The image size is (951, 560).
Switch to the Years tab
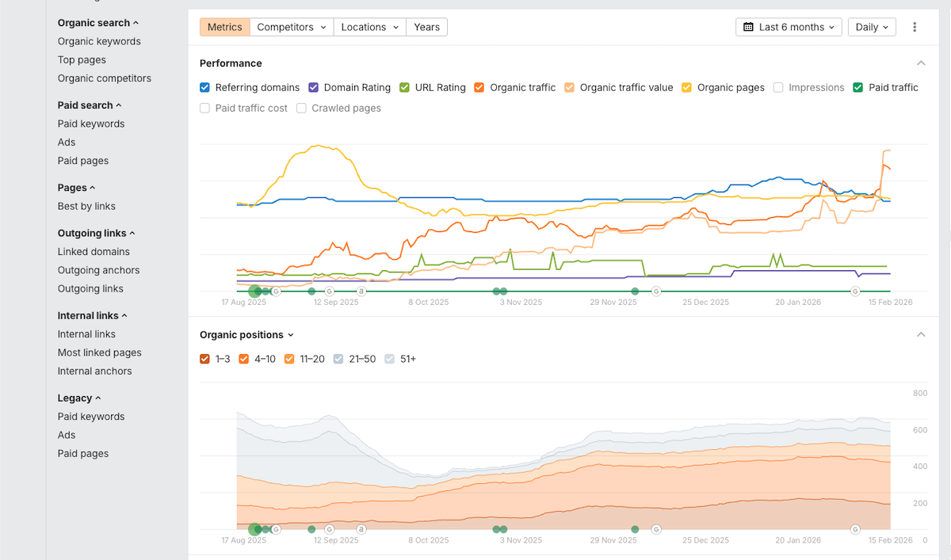click(x=426, y=27)
